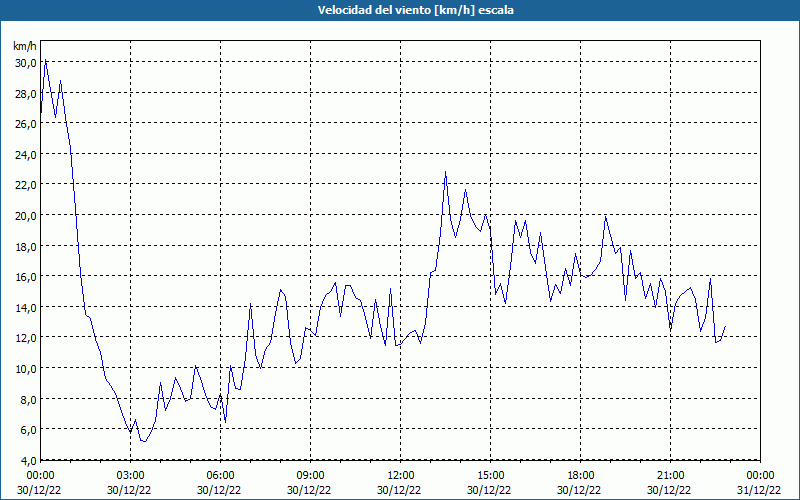Select the '03:00' time label
Viewport: 800px width, 500px height.
click(131, 475)
